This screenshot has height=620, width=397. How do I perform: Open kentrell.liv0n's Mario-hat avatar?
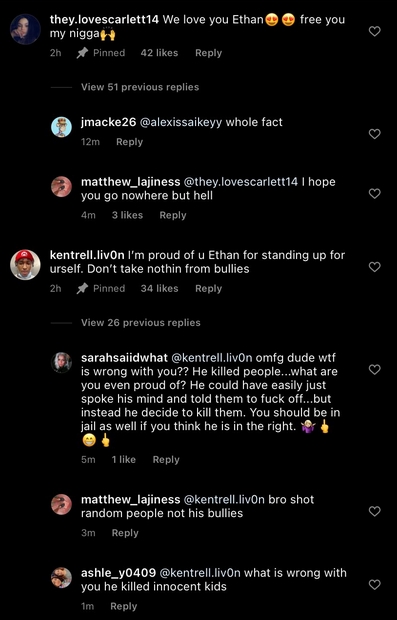25,265
